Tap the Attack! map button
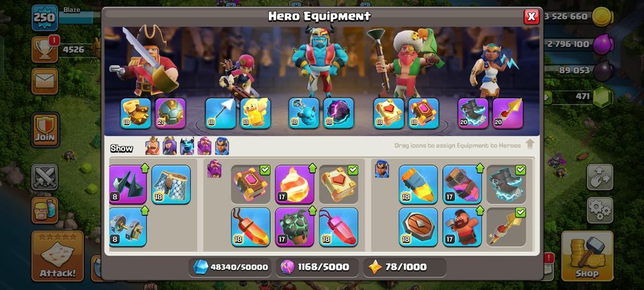This screenshot has height=290, width=644. [x=58, y=256]
